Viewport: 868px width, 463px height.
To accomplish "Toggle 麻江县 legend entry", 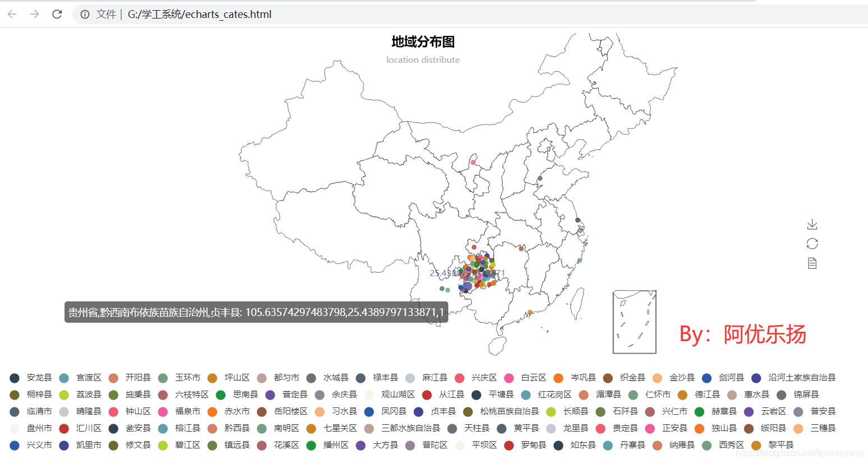I will (x=426, y=378).
